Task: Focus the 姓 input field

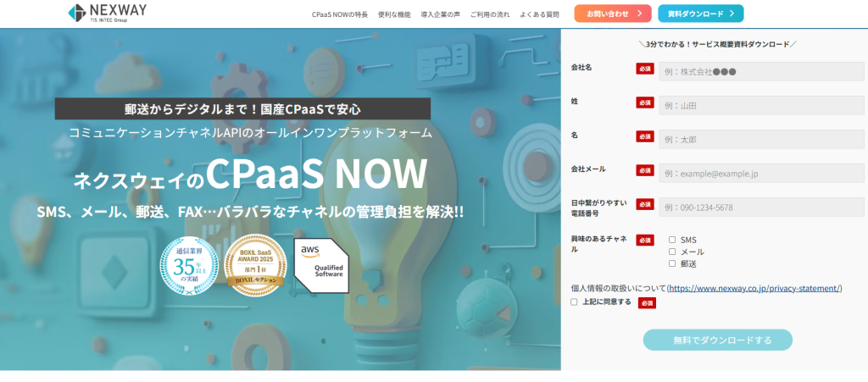Action: [x=761, y=105]
